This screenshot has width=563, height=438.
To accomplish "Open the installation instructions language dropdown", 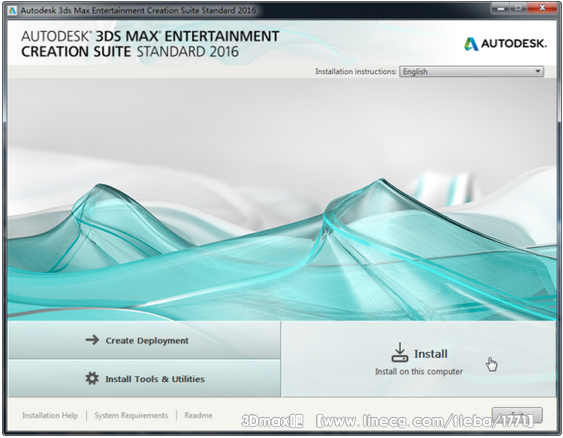I will (x=471, y=71).
